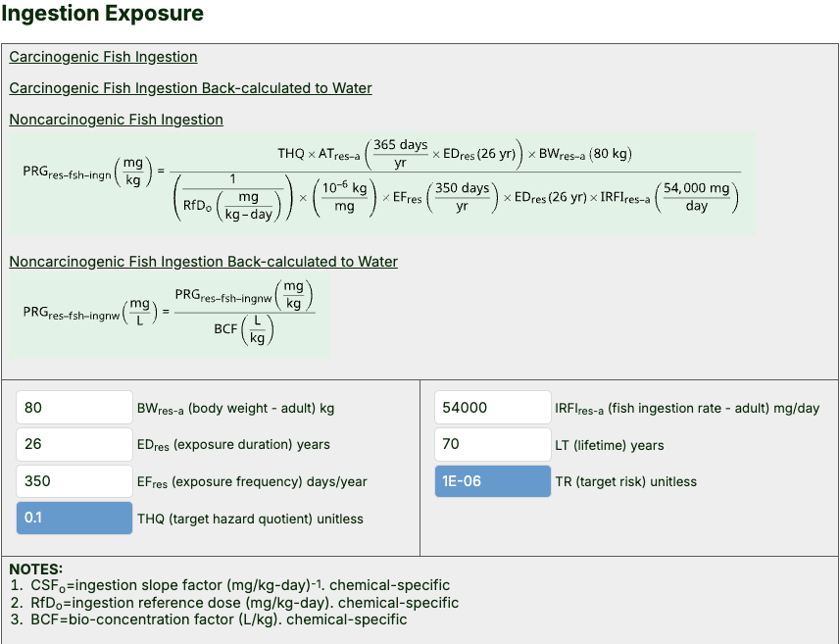Viewport: 840px width, 644px height.
Task: Open the Carcinogenic Fish Ingestion link
Action: (103, 57)
